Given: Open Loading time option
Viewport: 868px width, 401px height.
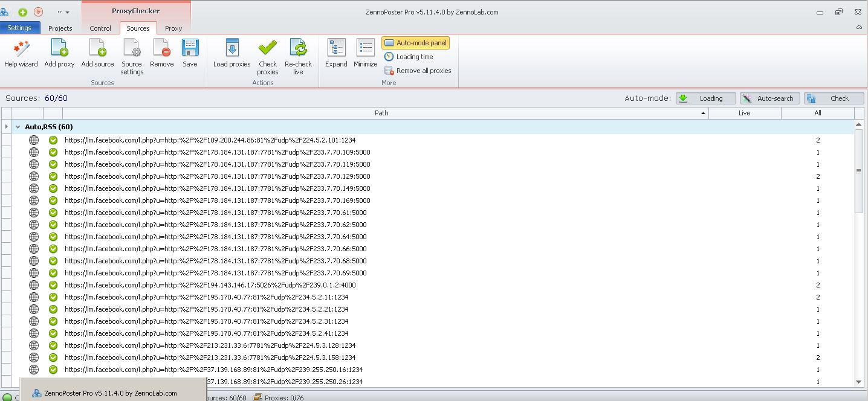Looking at the screenshot, I should pos(409,57).
